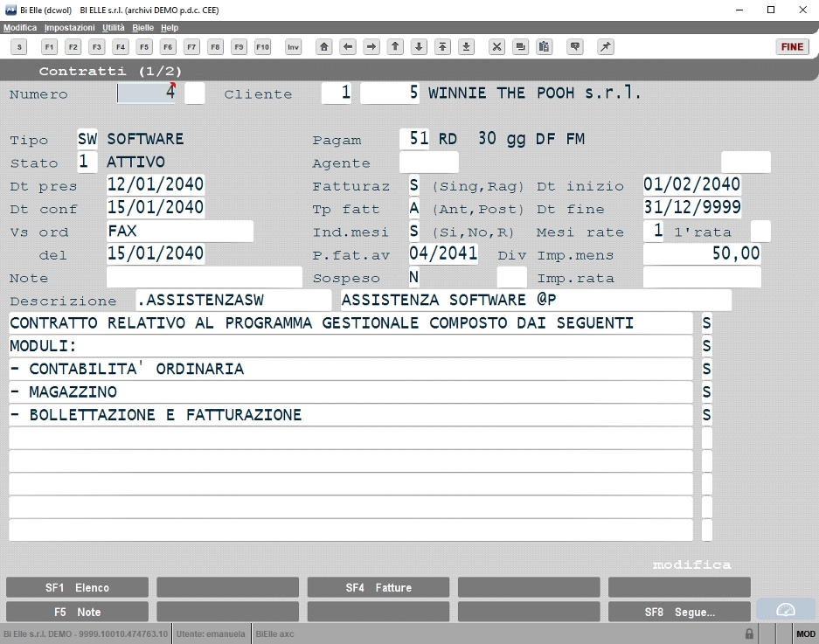
Task: Click the P.fat.av field showing 04/2041
Action: click(x=443, y=253)
